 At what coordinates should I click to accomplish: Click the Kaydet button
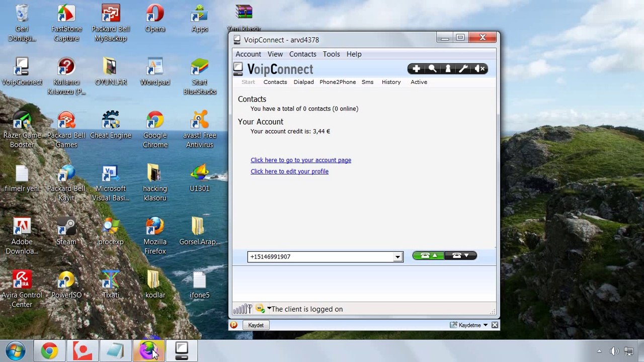pos(256,325)
